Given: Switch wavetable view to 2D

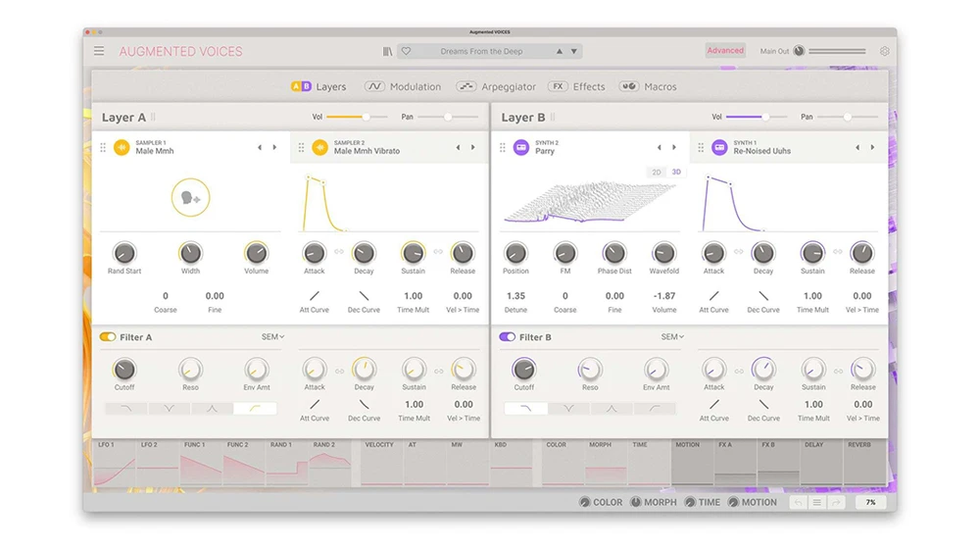Looking at the screenshot, I should click(658, 173).
